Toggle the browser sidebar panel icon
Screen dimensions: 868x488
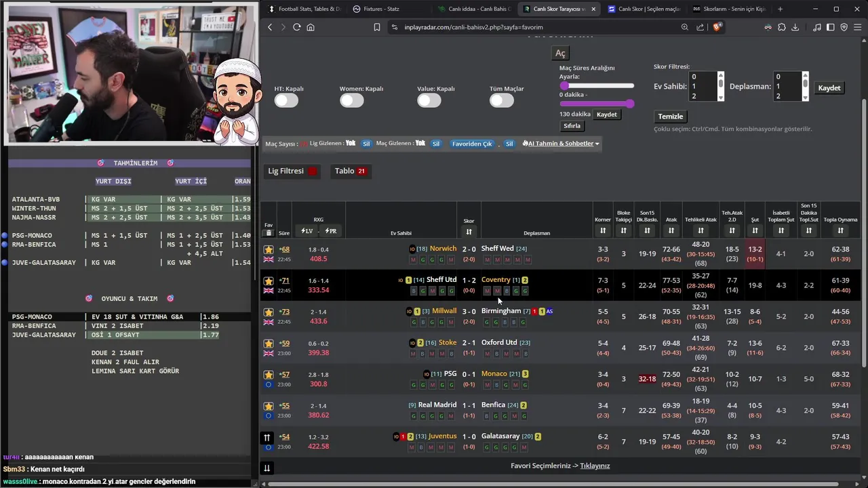(830, 27)
